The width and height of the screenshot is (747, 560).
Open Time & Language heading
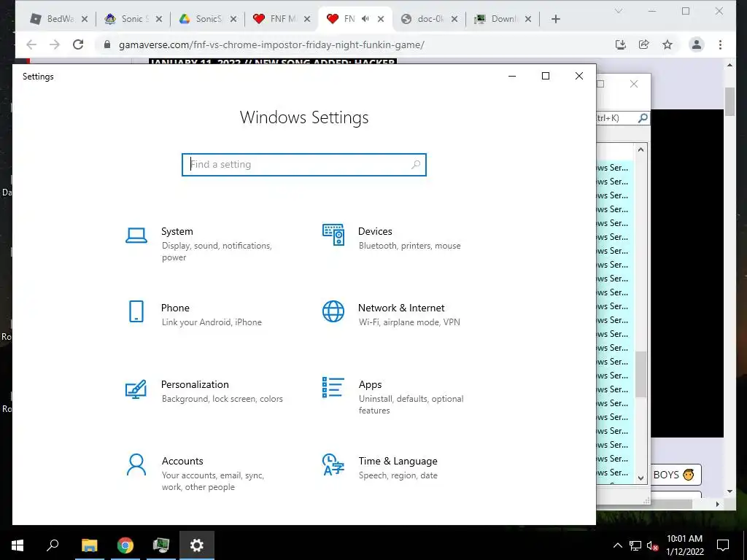(x=398, y=461)
